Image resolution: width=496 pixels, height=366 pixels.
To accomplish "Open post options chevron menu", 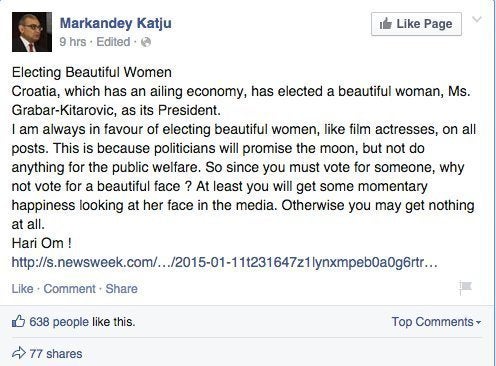I will [x=477, y=19].
